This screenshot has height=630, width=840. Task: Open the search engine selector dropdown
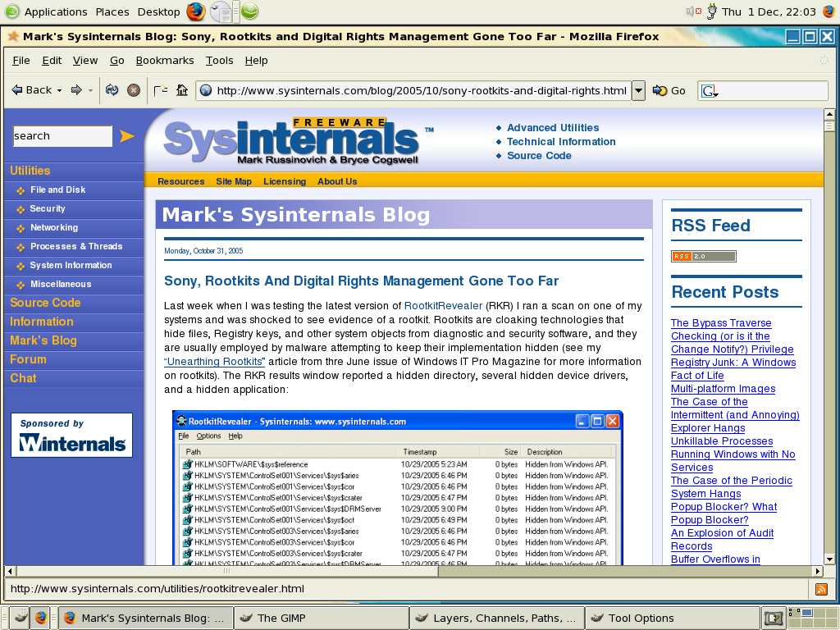[x=710, y=92]
